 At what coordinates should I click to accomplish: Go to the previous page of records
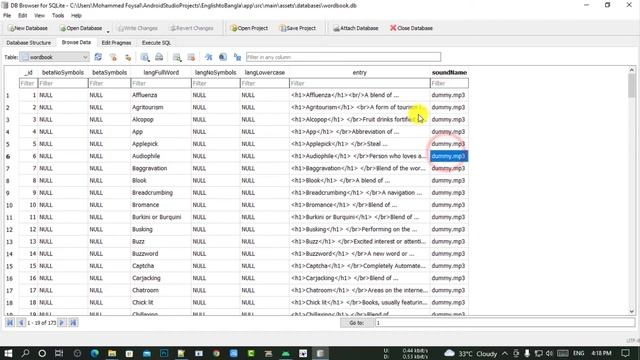click(21, 323)
